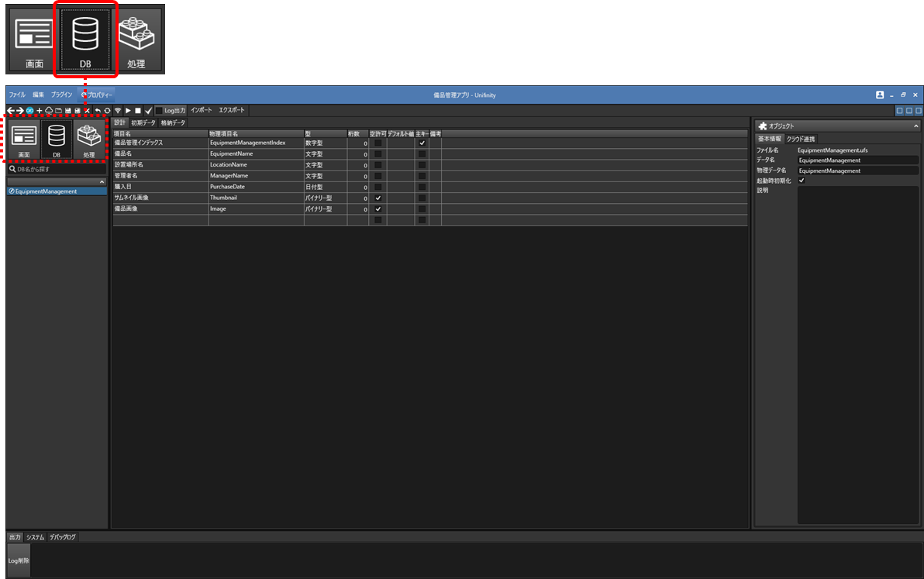Select the DB icon in the app sidebar
Image resolution: width=924 pixels, height=579 pixels.
[x=57, y=140]
